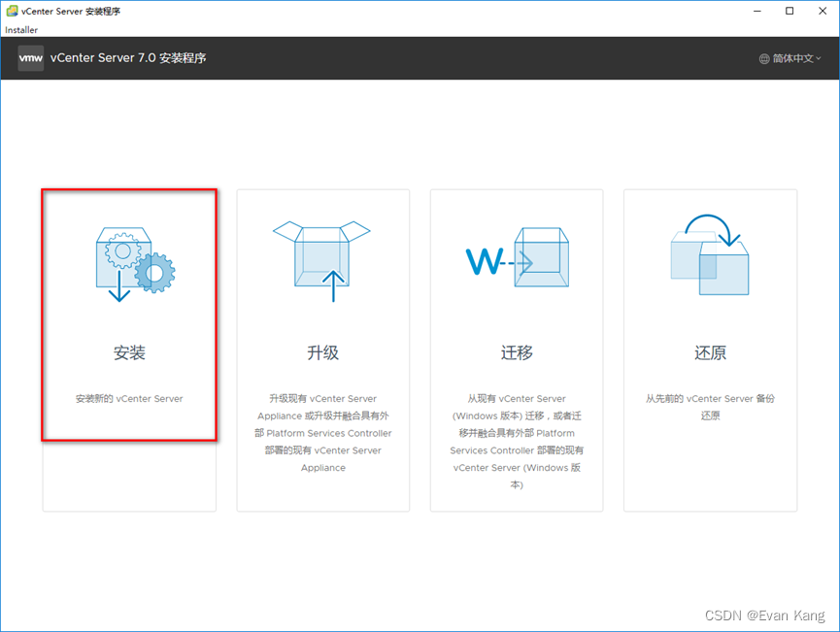
Task: Click the upgrade open-box icon
Action: tap(322, 261)
